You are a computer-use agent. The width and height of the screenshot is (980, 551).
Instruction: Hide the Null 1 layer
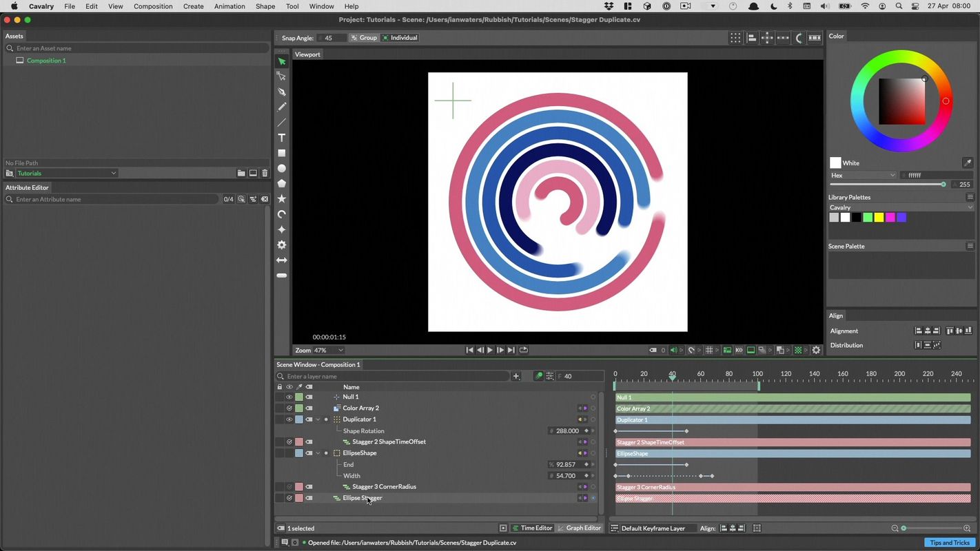tap(289, 397)
